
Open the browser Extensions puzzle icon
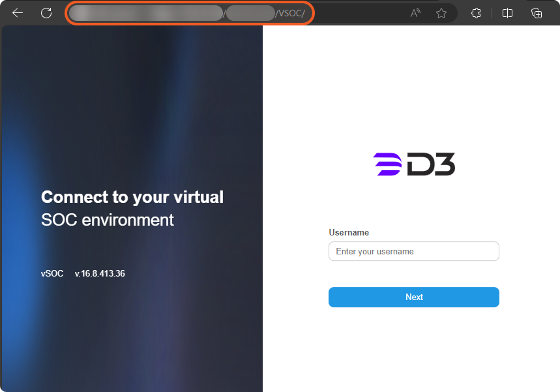point(476,13)
